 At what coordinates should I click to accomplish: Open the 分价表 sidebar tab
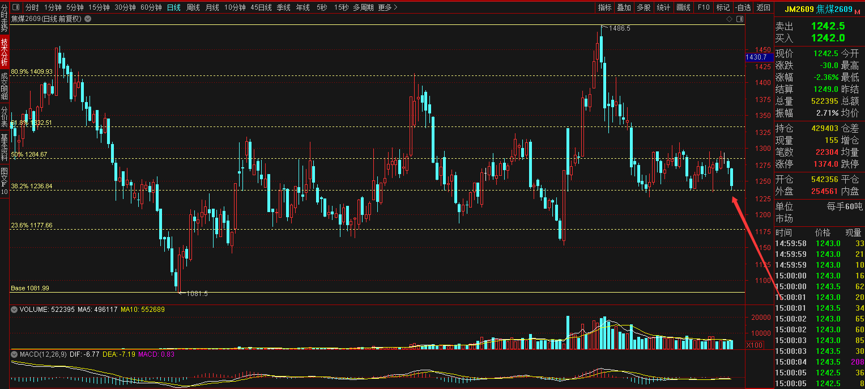point(4,117)
